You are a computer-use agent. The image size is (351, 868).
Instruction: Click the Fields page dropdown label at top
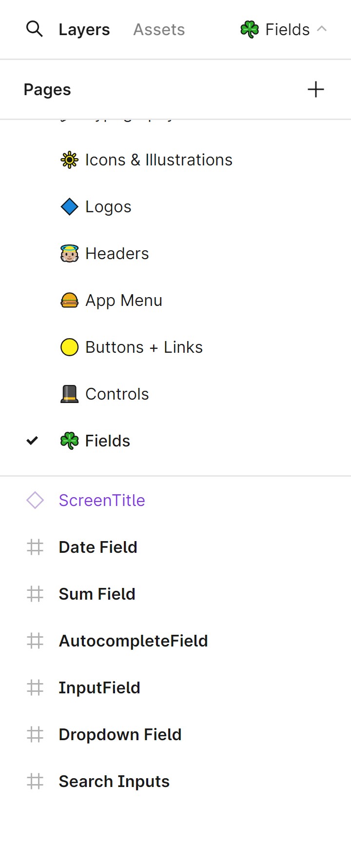(x=287, y=30)
